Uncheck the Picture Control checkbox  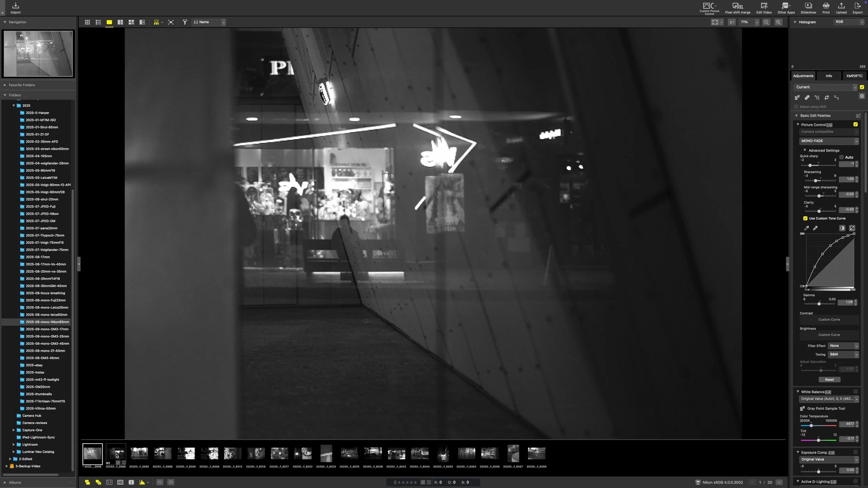pyautogui.click(x=856, y=124)
